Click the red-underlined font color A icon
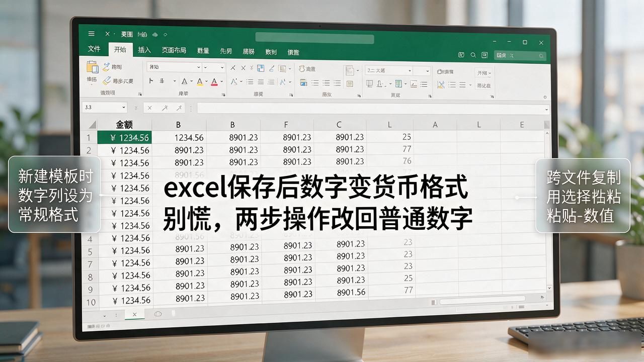644x362 pixels. 214,81
